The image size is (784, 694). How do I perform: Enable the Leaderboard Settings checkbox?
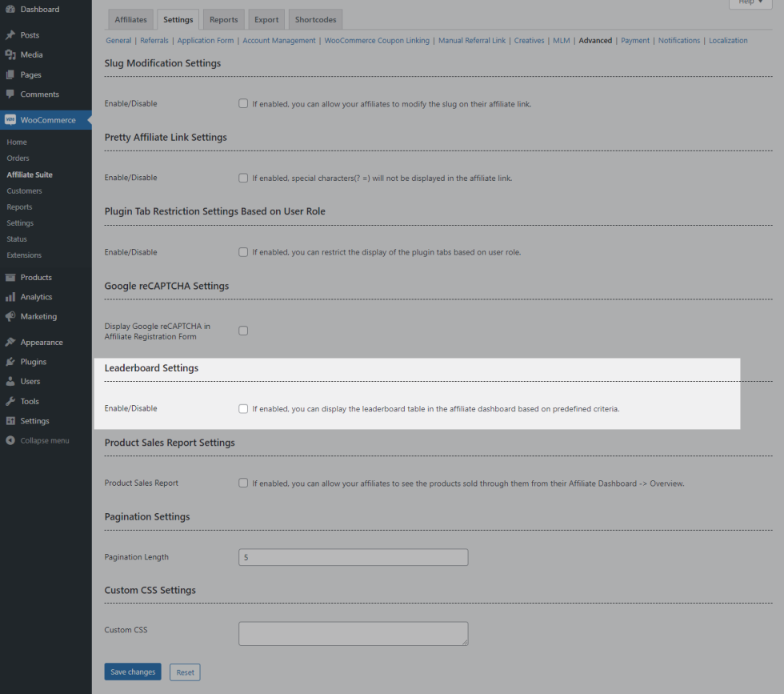pos(243,409)
